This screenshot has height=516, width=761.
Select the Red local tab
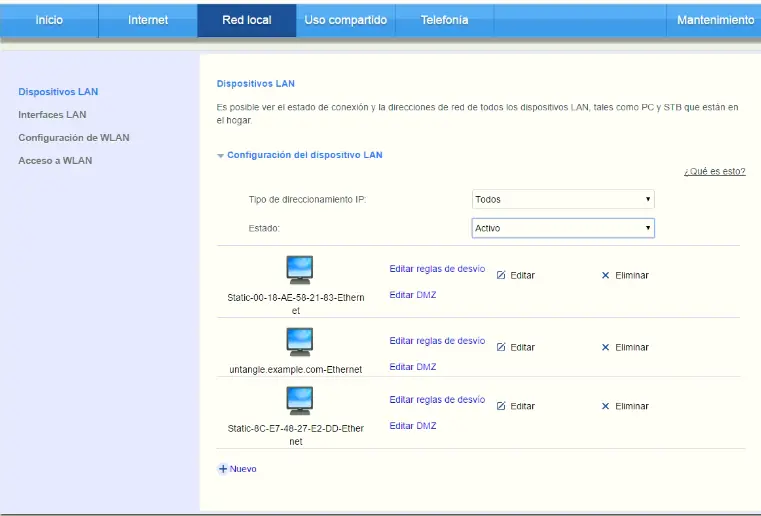tap(247, 20)
